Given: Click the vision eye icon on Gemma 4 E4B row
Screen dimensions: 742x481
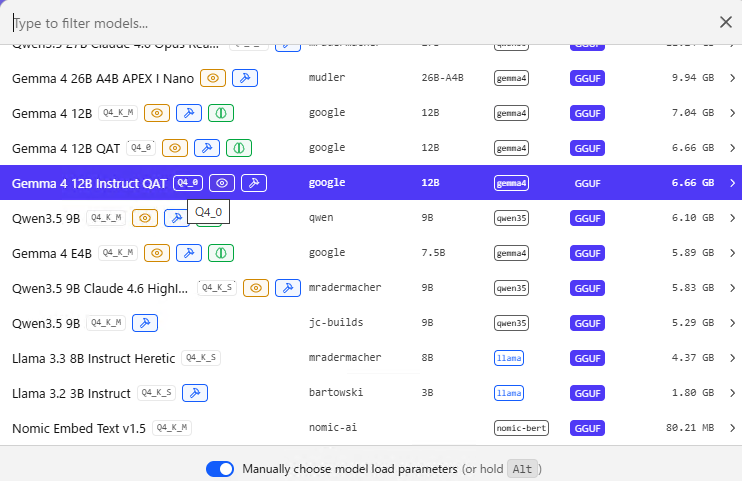Looking at the screenshot, I should coord(157,253).
